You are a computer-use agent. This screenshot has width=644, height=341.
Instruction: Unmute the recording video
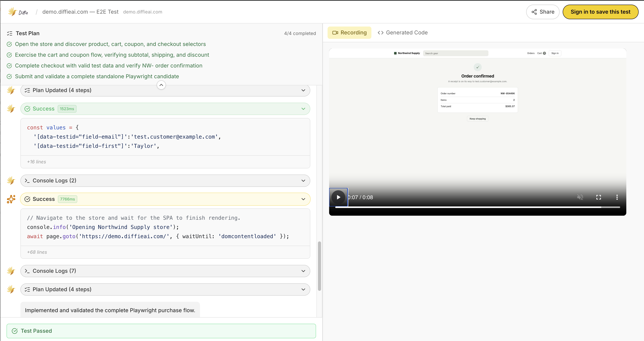tap(580, 197)
